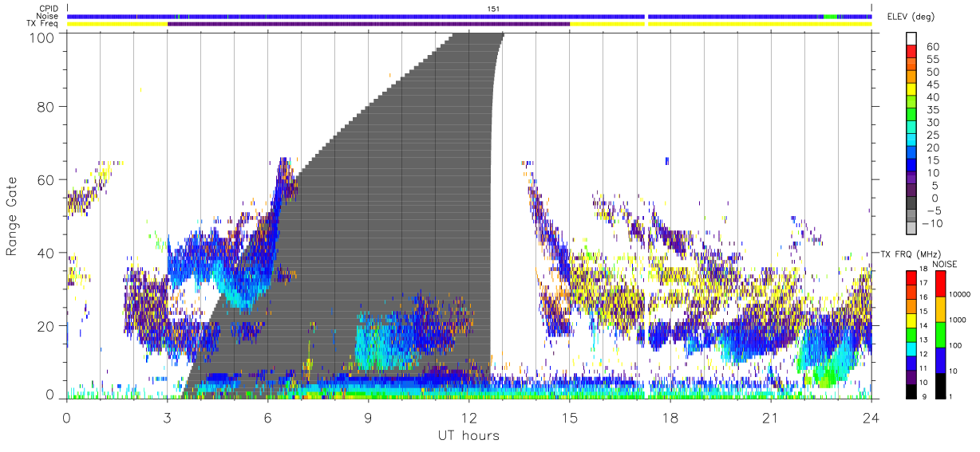Click the UT hours axis title
This screenshot has height=452, width=980.
coord(468,435)
